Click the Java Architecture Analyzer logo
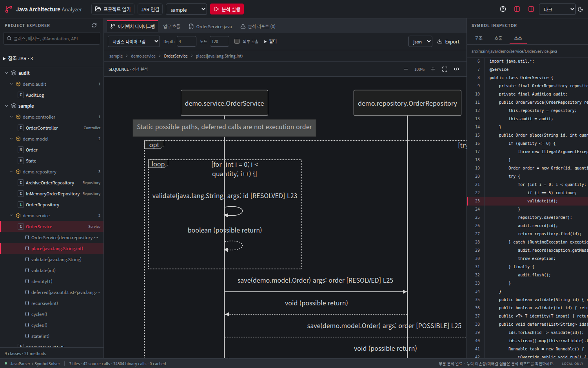The height and width of the screenshot is (368, 588). (9, 9)
